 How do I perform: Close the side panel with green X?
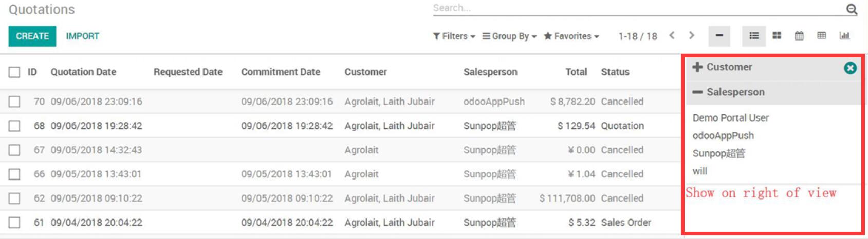point(851,68)
